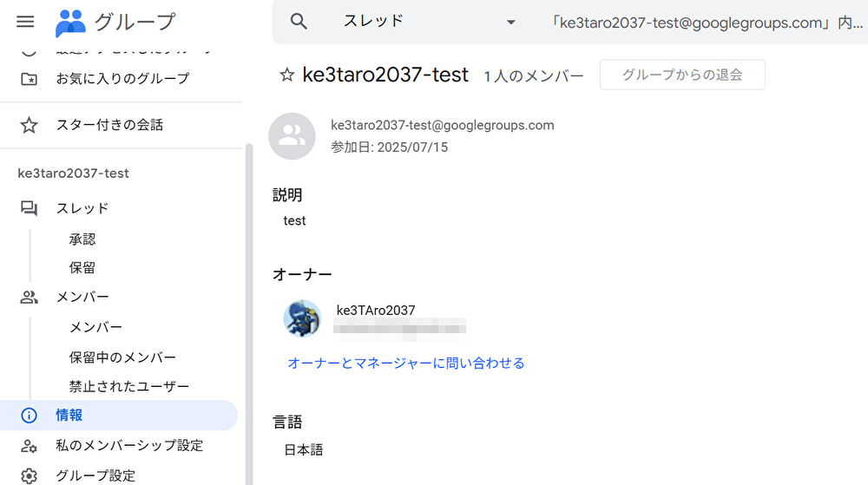Click オーナーとマネージャーに問い合わせる link
The height and width of the screenshot is (485, 868).
tap(405, 364)
